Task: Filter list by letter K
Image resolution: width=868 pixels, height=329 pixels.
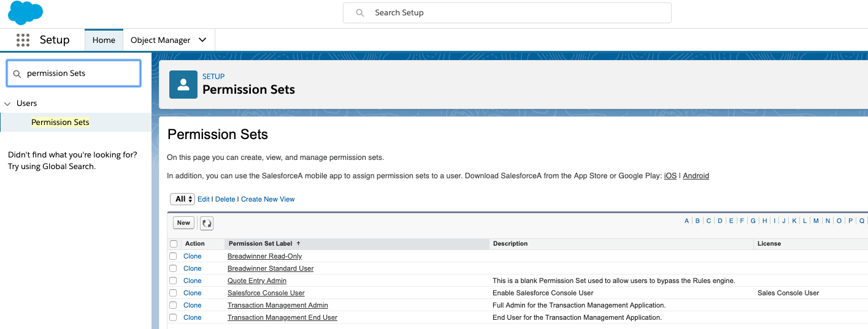Action: coord(794,221)
